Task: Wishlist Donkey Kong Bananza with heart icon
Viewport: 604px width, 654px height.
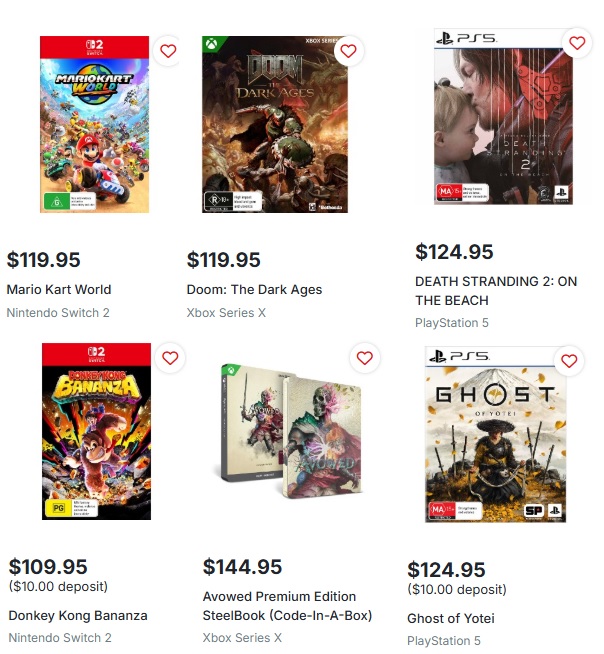Action: 170,358
